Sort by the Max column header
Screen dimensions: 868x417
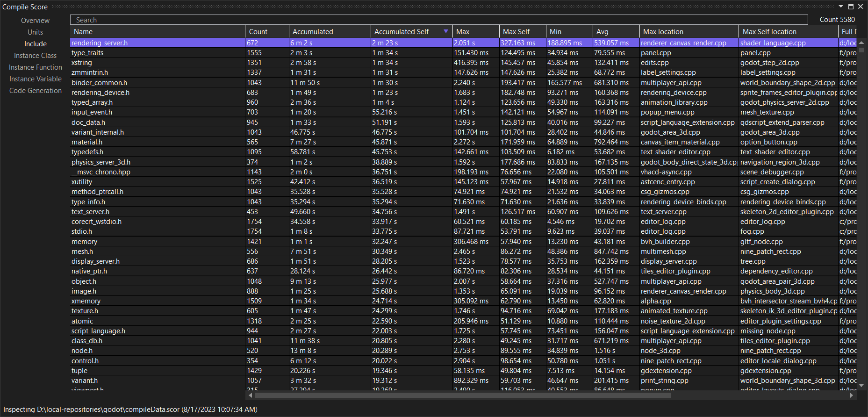(x=475, y=31)
